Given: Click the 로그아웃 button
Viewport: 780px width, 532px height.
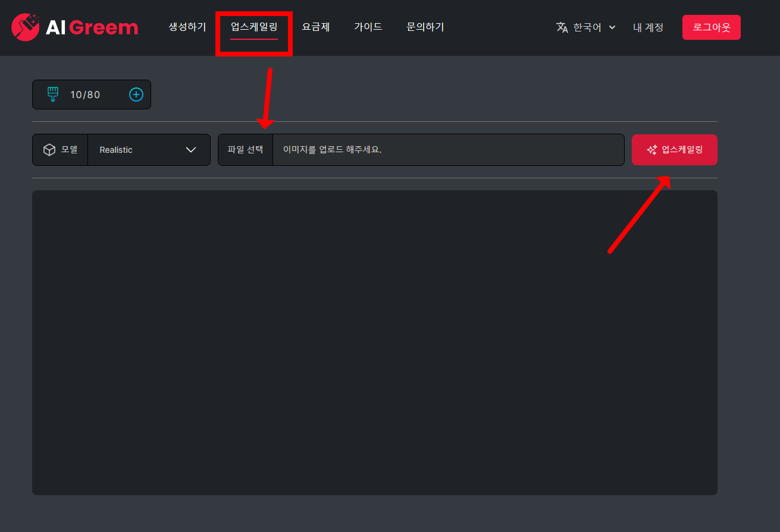Looking at the screenshot, I should [712, 27].
